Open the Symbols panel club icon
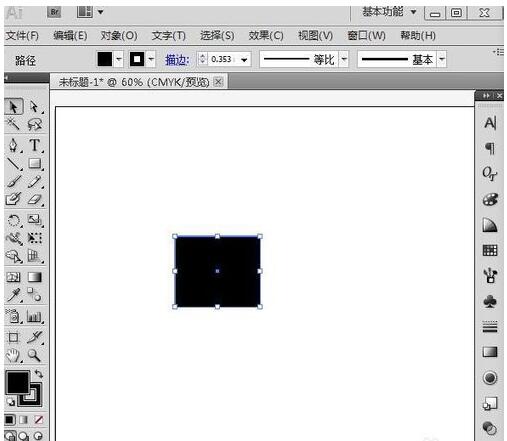Image resolution: width=507 pixels, height=441 pixels. (x=490, y=302)
